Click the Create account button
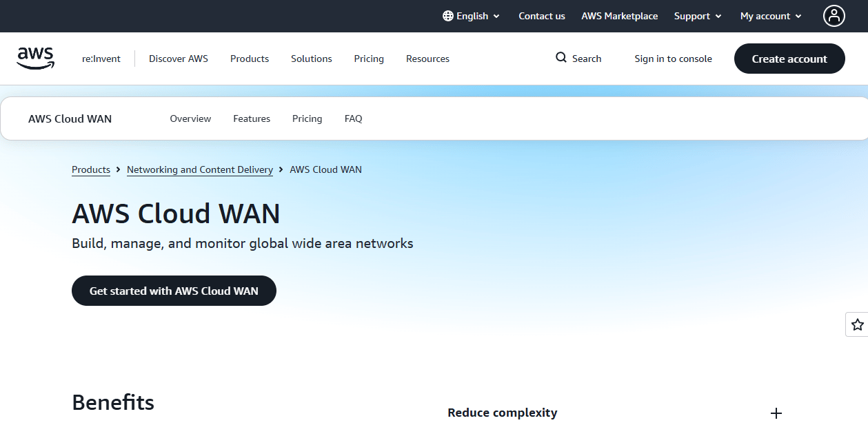 pos(789,59)
